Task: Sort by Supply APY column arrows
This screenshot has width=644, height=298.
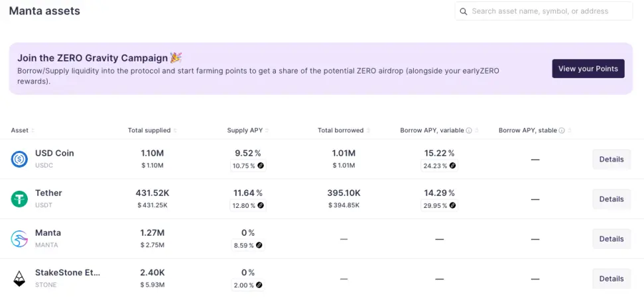Action: pos(267,130)
